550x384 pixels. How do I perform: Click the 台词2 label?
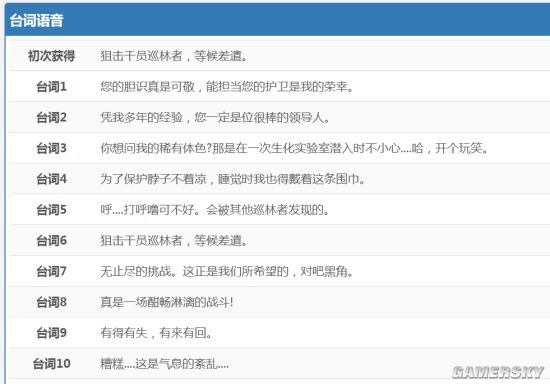(51, 117)
